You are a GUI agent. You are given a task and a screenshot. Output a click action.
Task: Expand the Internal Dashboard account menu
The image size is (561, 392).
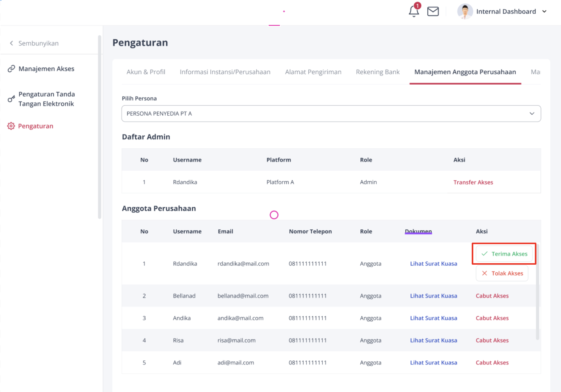point(544,11)
